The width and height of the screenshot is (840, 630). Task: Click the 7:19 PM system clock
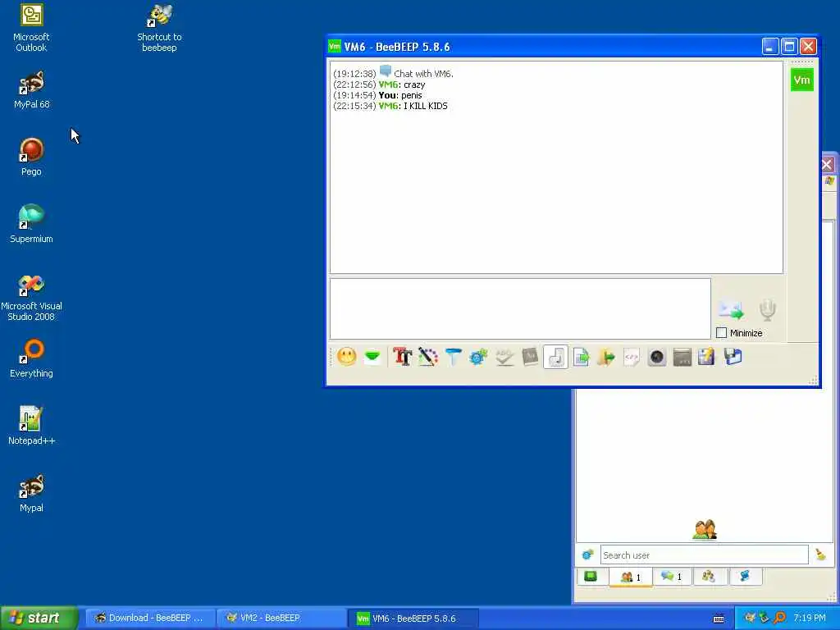810,619
